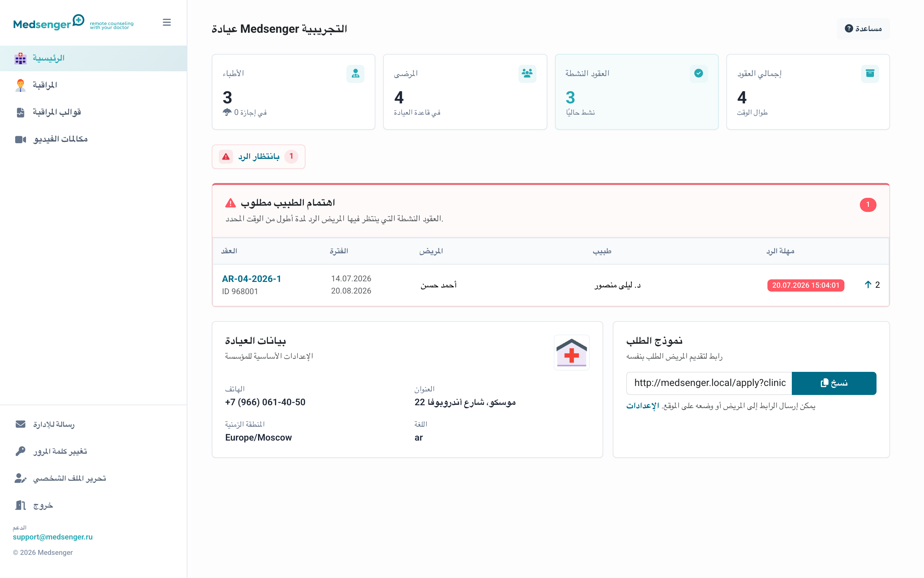Click the user edit icon in sidebar
Viewport: 924px width, 578px height.
[21, 478]
